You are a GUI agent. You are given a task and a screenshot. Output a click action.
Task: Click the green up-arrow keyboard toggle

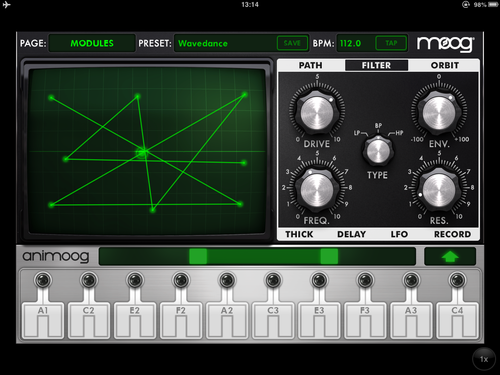(x=450, y=256)
